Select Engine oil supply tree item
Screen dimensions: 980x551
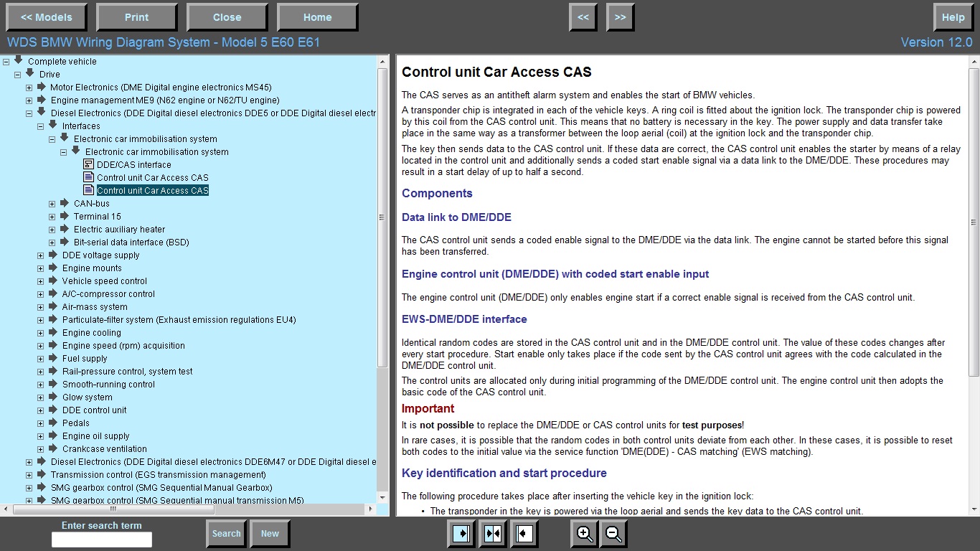pos(95,436)
